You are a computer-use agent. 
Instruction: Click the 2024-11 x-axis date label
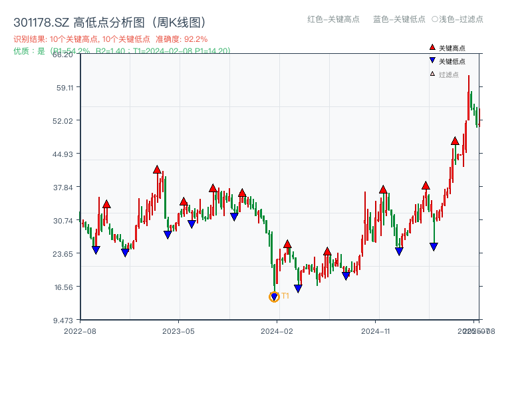click(375, 331)
